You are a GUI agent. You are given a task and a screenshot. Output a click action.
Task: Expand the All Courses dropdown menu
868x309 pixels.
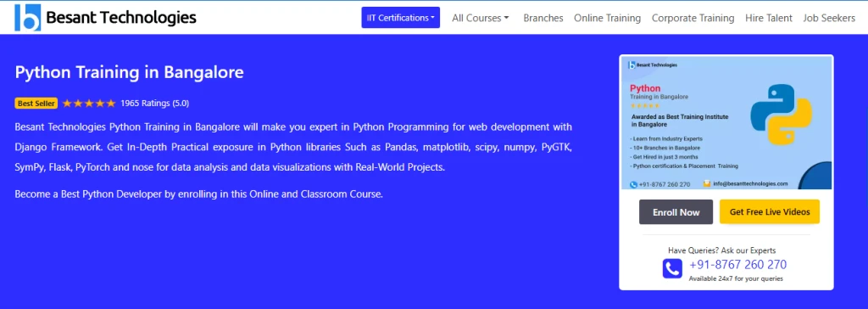click(x=480, y=19)
